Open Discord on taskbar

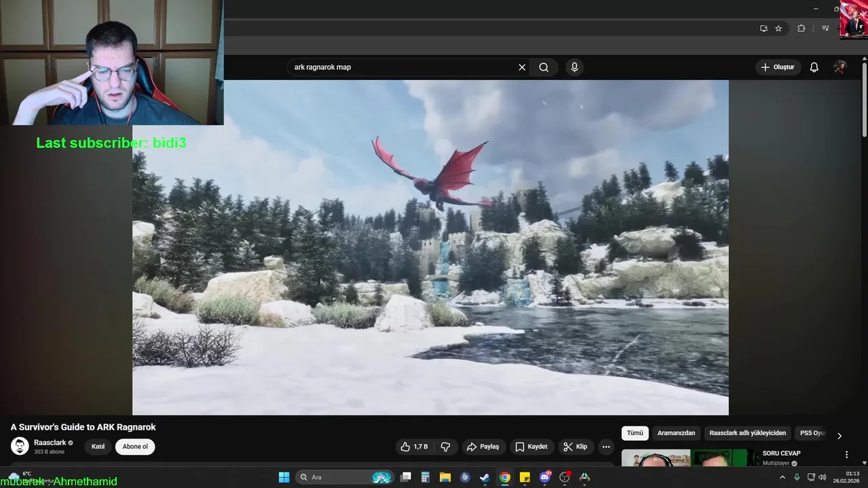click(x=545, y=477)
